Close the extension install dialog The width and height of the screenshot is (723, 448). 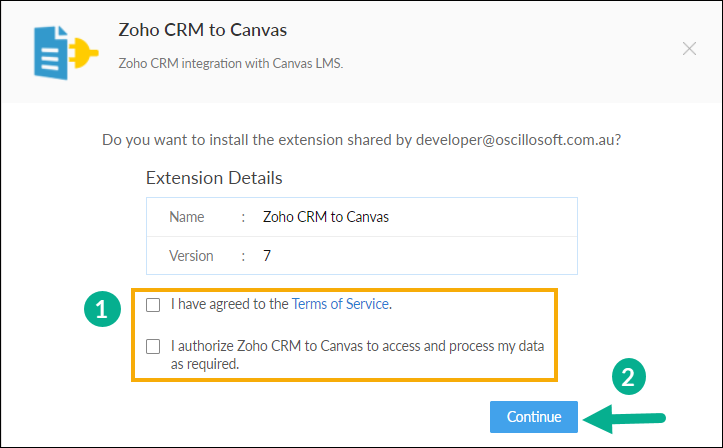[x=689, y=48]
